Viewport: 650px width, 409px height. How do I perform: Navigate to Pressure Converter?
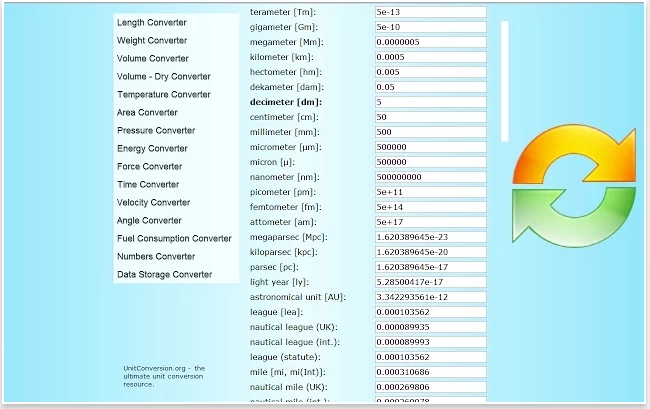coord(155,131)
